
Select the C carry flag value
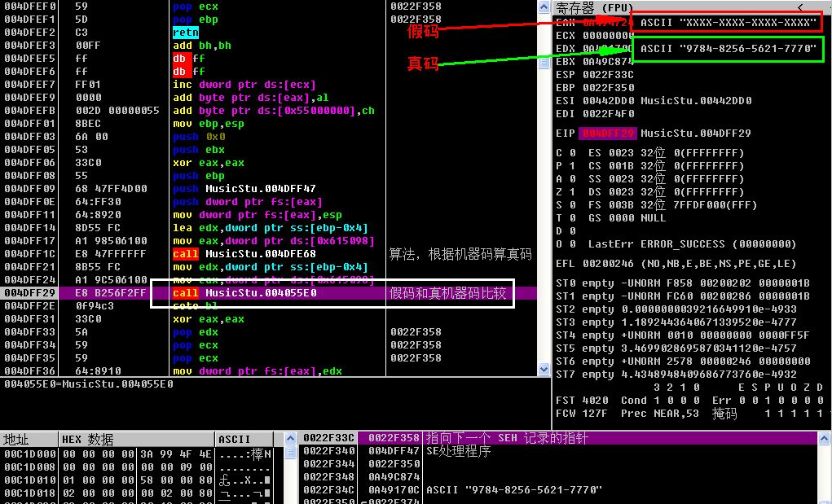[573, 152]
